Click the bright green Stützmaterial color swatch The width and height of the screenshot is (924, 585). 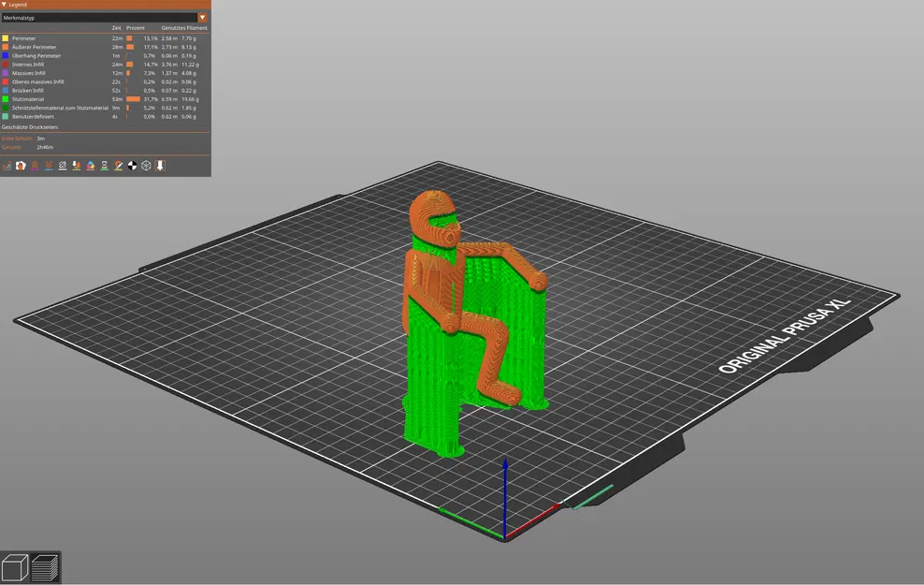[6, 99]
